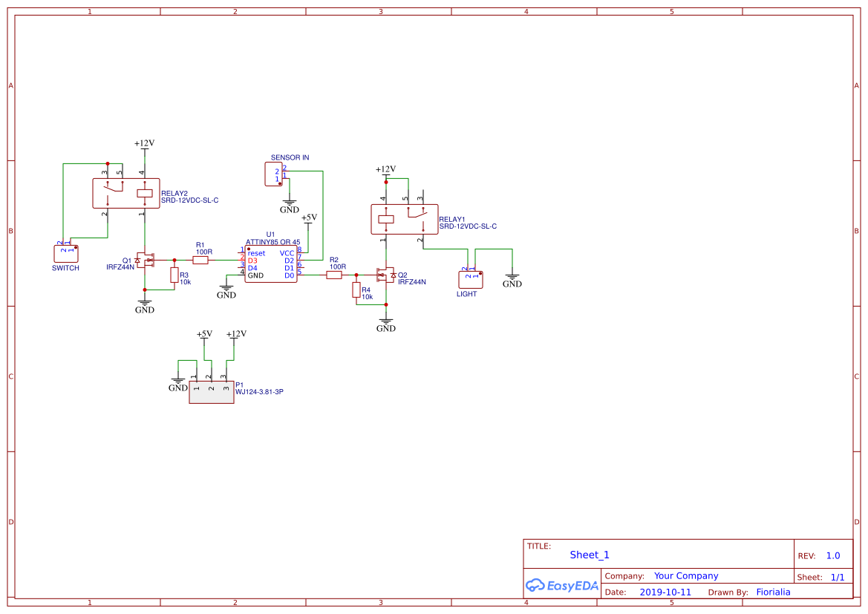Click the SENSOR IN header symbol
Image resolution: width=868 pixels, height=614 pixels.
tap(272, 174)
